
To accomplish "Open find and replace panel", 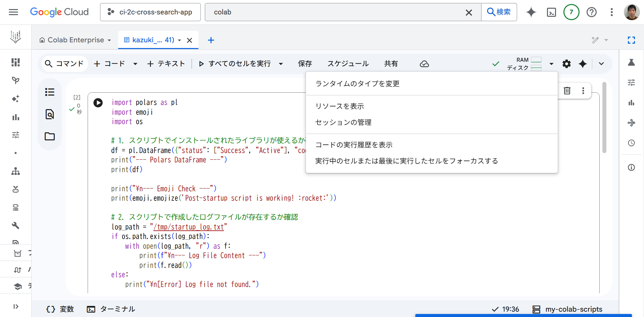I will tap(50, 114).
